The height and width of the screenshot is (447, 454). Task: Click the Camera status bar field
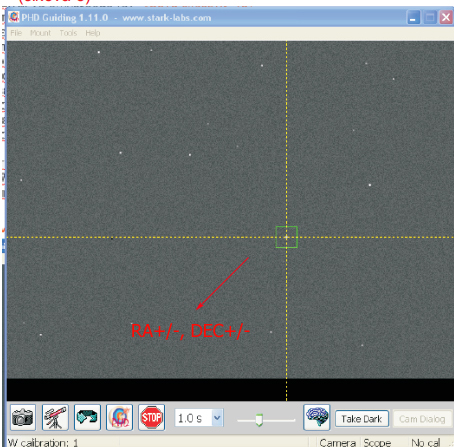pyautogui.click(x=338, y=442)
